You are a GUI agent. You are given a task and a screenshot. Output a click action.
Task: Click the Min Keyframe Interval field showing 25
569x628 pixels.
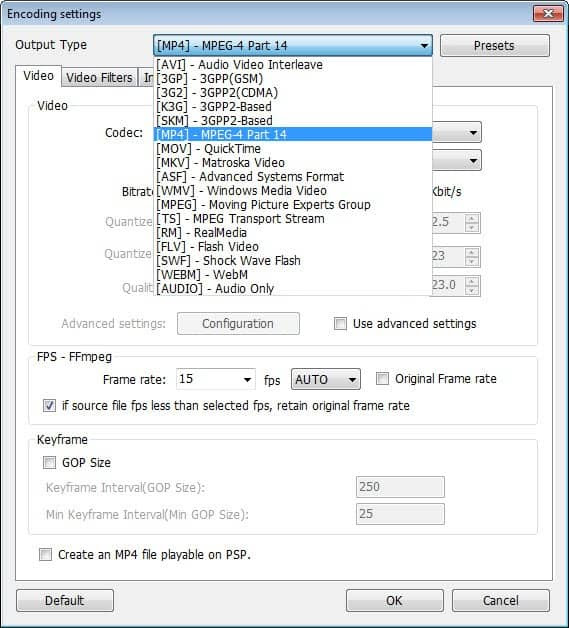coord(400,514)
